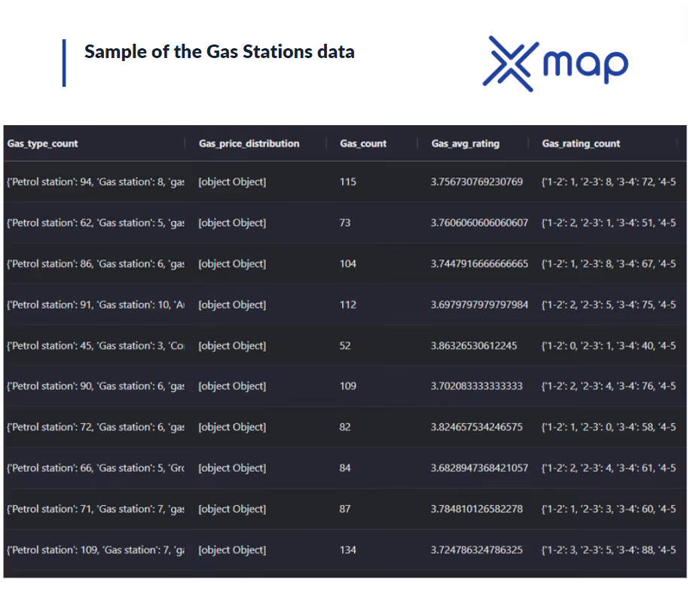Viewport: 688px width, 616px height.
Task: Click rating count cell with '3-4': 51
Action: click(609, 222)
